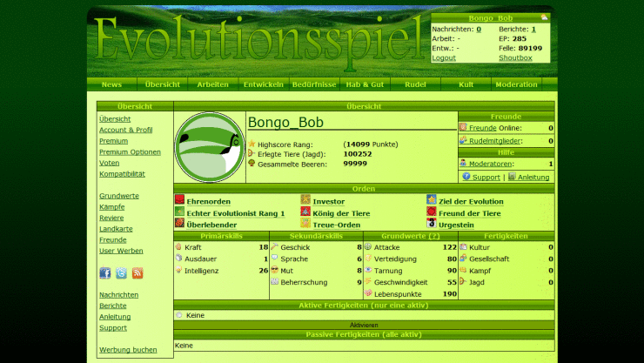
Task: Click the Investor medal icon
Action: 305,200
